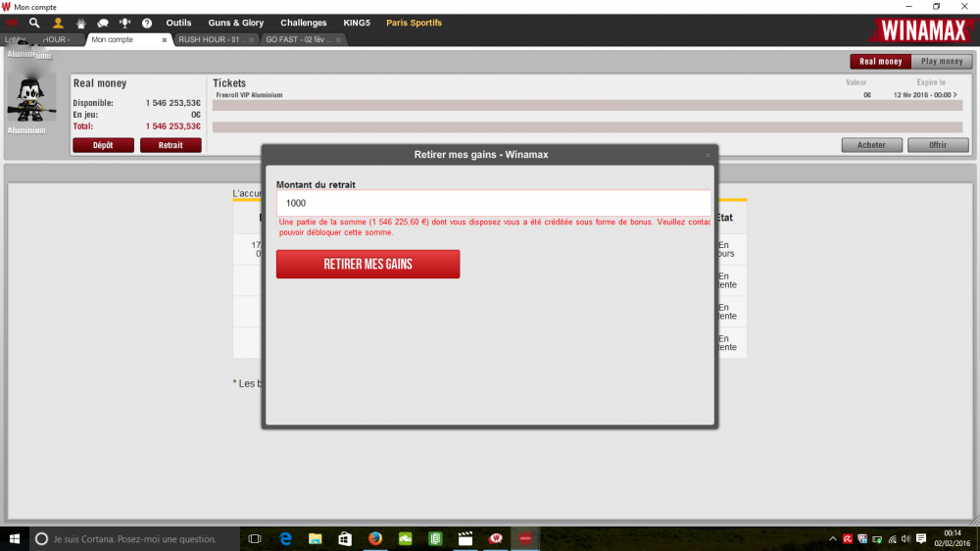
Task: Click the RETIRER MES GAINS button
Action: pyautogui.click(x=368, y=264)
